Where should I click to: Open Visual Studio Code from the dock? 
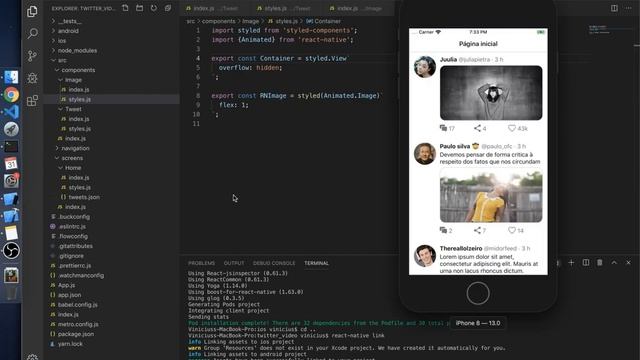(x=11, y=112)
